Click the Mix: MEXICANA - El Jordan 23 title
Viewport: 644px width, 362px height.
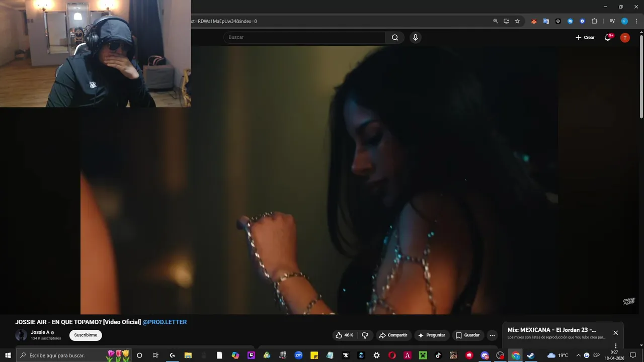click(x=551, y=330)
